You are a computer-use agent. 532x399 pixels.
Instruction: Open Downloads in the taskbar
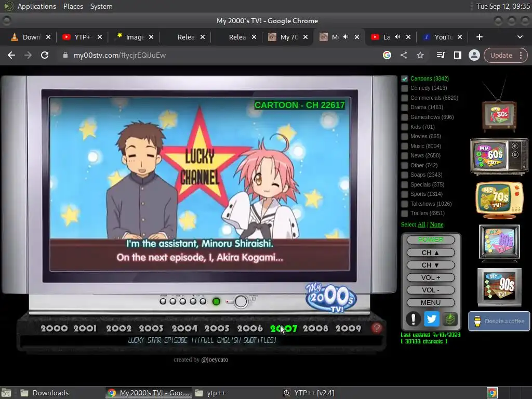pyautogui.click(x=45, y=393)
